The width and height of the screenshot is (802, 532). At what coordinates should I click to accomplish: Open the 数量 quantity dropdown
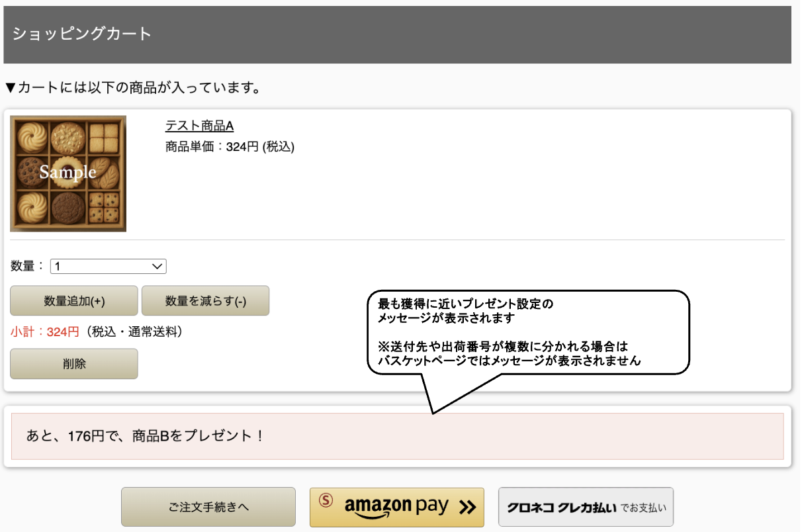108,266
